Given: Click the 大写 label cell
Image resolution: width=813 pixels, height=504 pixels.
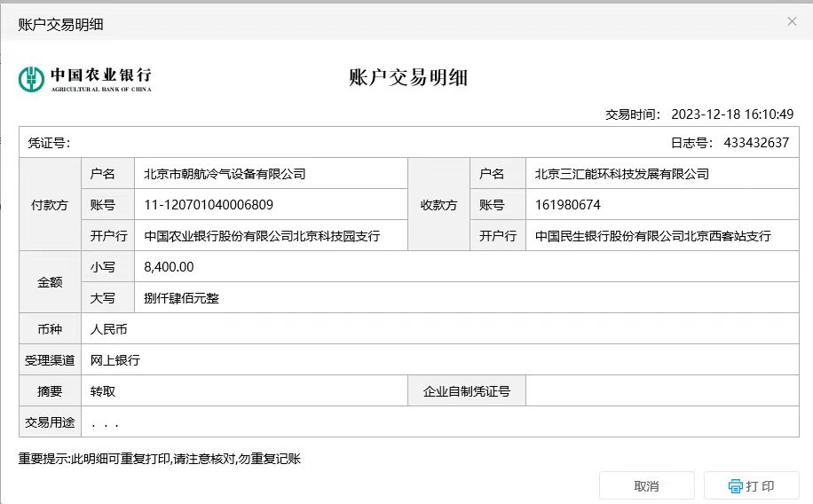Looking at the screenshot, I should [x=108, y=297].
